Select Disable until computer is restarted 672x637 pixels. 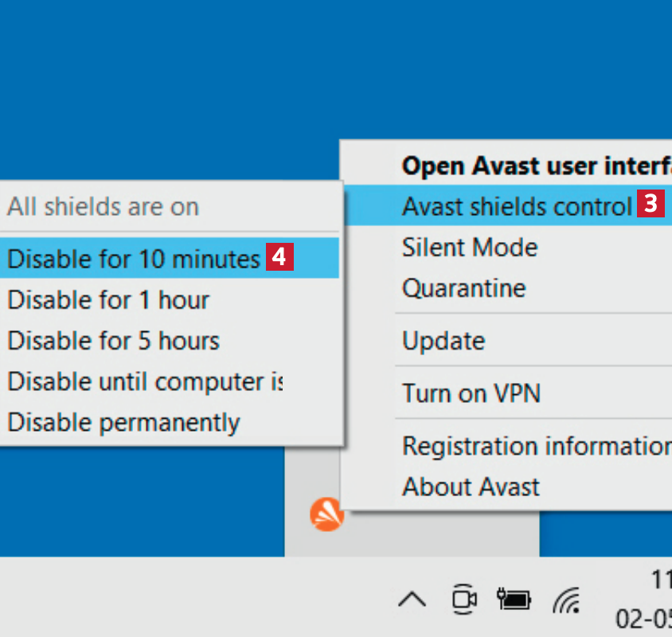145,381
